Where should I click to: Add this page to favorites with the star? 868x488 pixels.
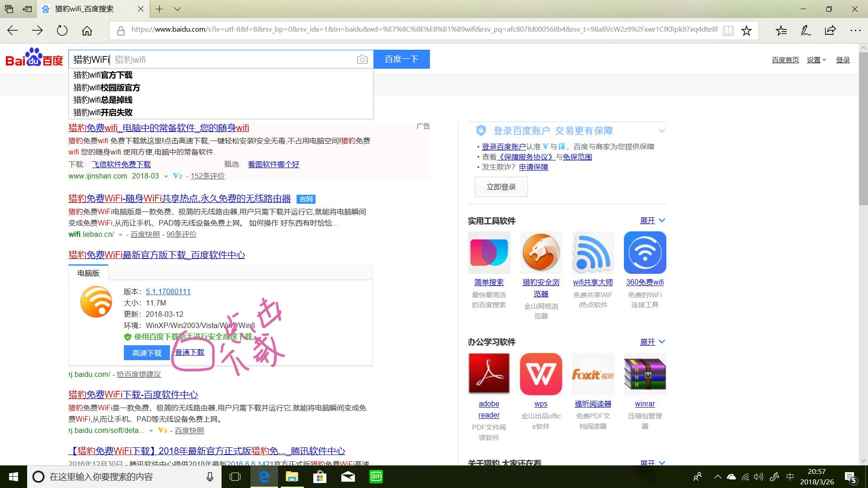[x=746, y=30]
